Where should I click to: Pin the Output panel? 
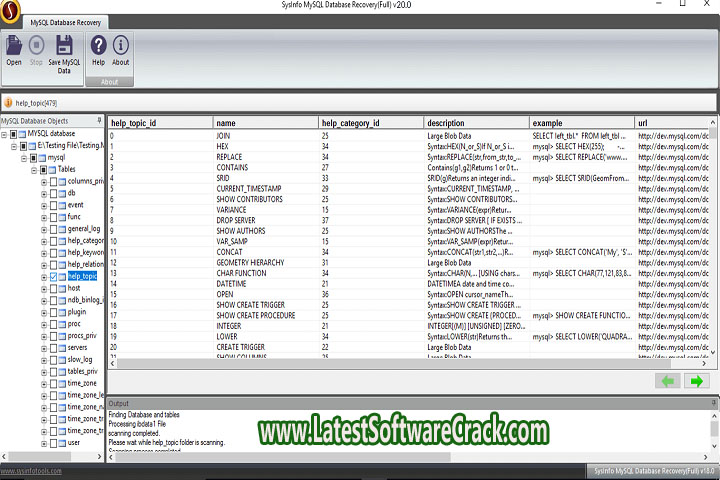tap(714, 403)
